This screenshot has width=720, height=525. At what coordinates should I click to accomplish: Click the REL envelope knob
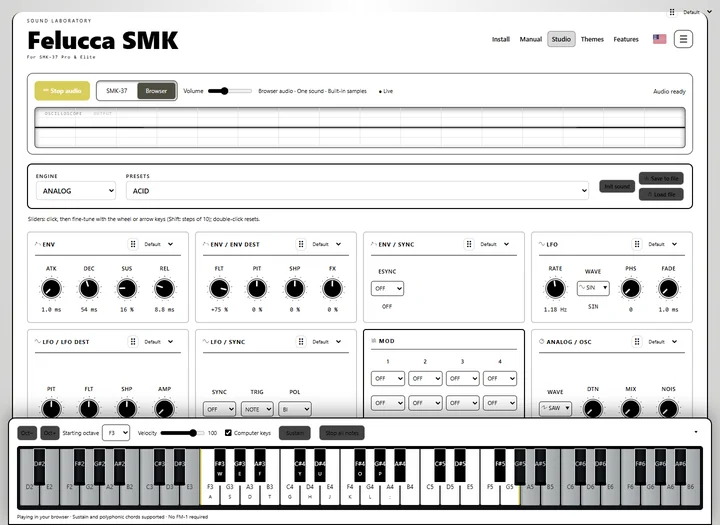click(164, 288)
